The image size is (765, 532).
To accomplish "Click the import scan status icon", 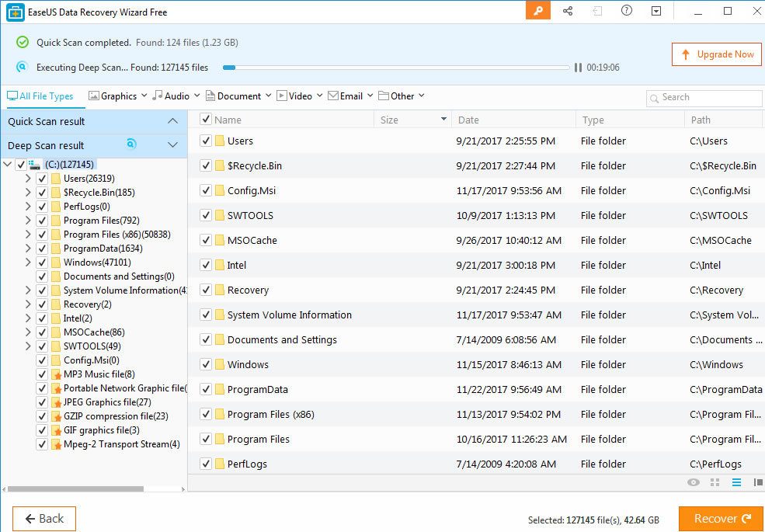I will (x=597, y=11).
